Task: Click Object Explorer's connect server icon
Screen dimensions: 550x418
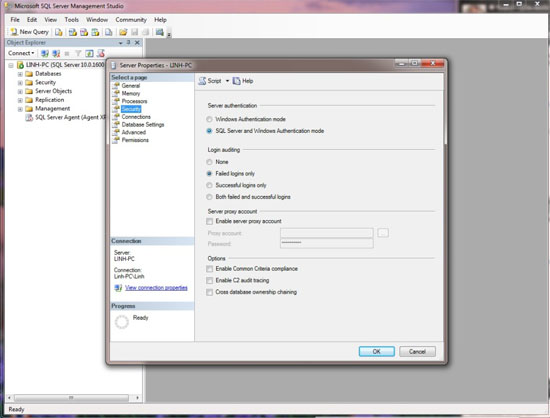Action: 45,53
